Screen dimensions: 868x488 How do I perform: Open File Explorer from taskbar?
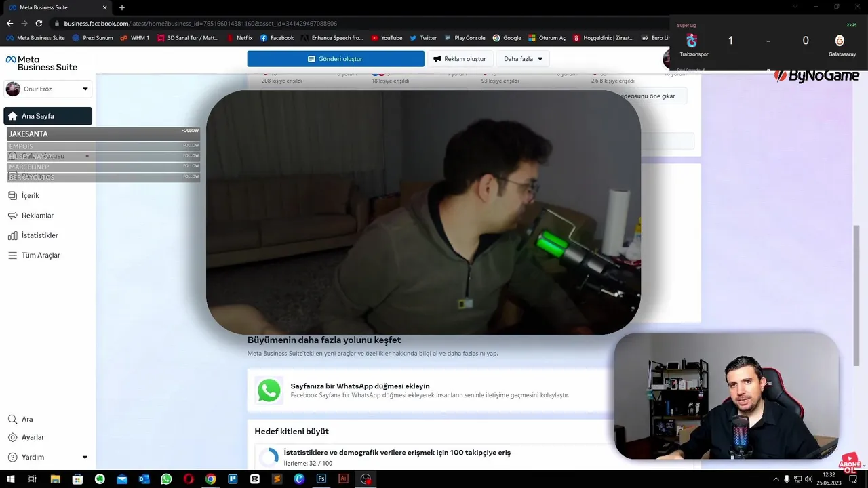pyautogui.click(x=56, y=479)
